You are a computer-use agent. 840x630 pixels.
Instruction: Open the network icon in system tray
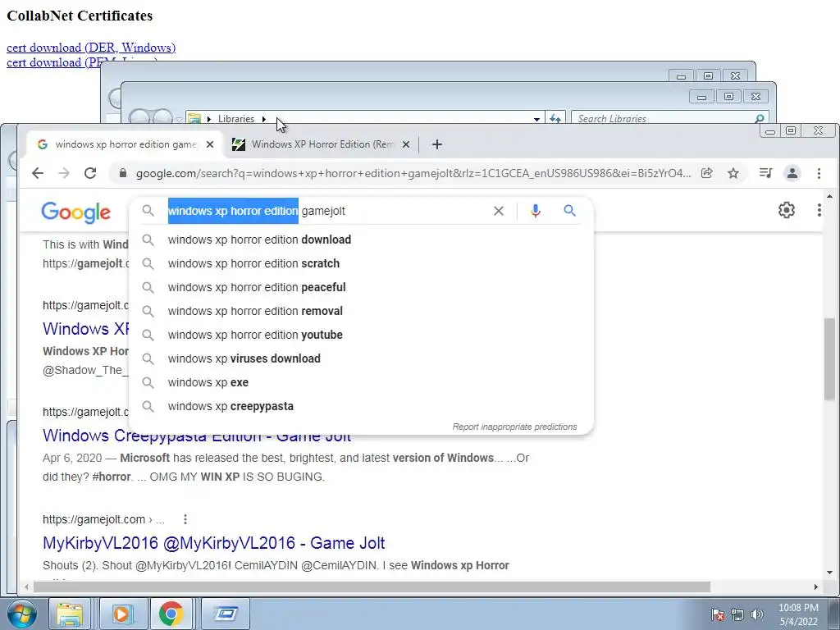pos(737,614)
